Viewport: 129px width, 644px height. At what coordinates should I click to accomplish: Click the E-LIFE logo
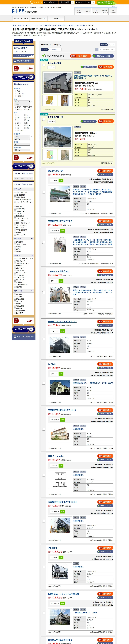click(18, 11)
